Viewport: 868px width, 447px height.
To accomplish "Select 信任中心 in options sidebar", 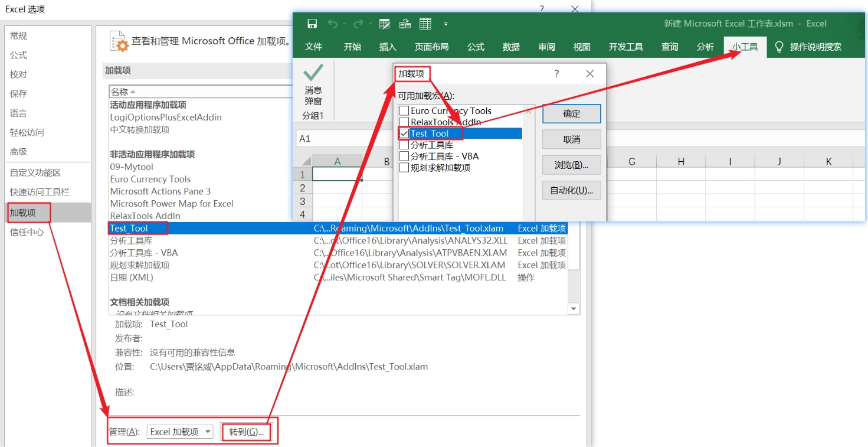I will coord(48,232).
